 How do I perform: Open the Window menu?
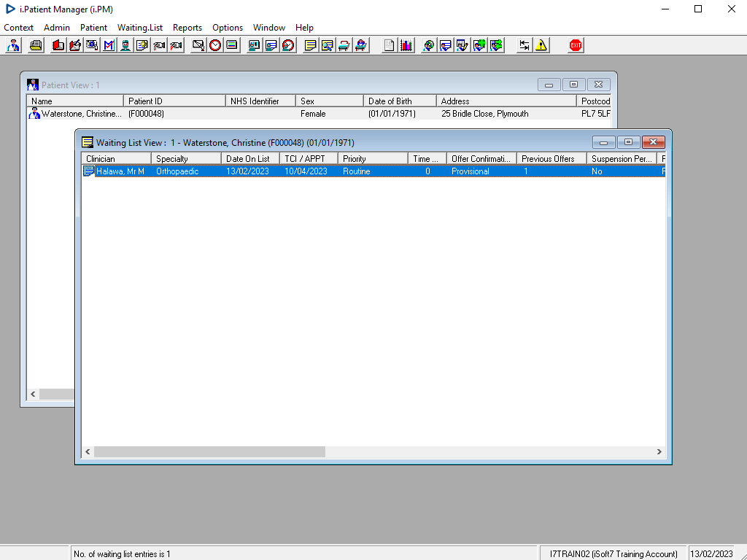tap(269, 28)
